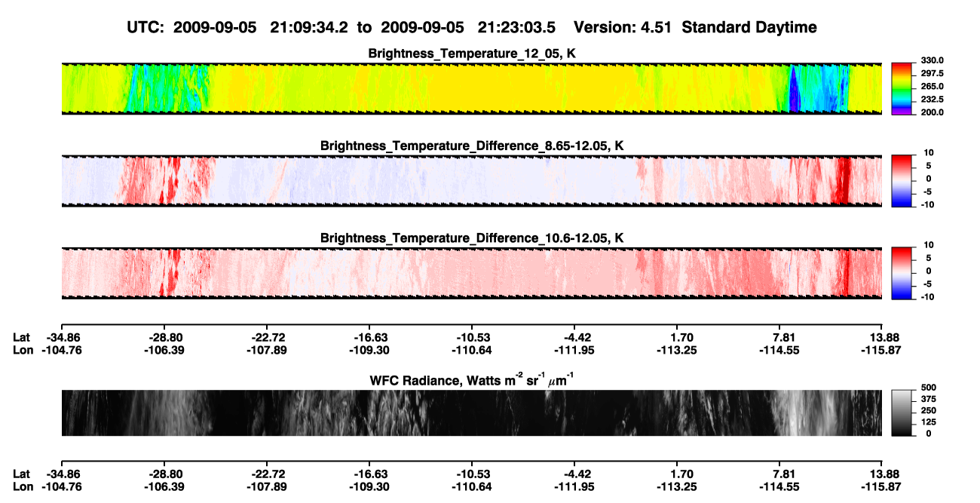Click upper axis latitude value -10.53
Image resolution: width=980 pixels, height=503 pixels.
tap(472, 339)
